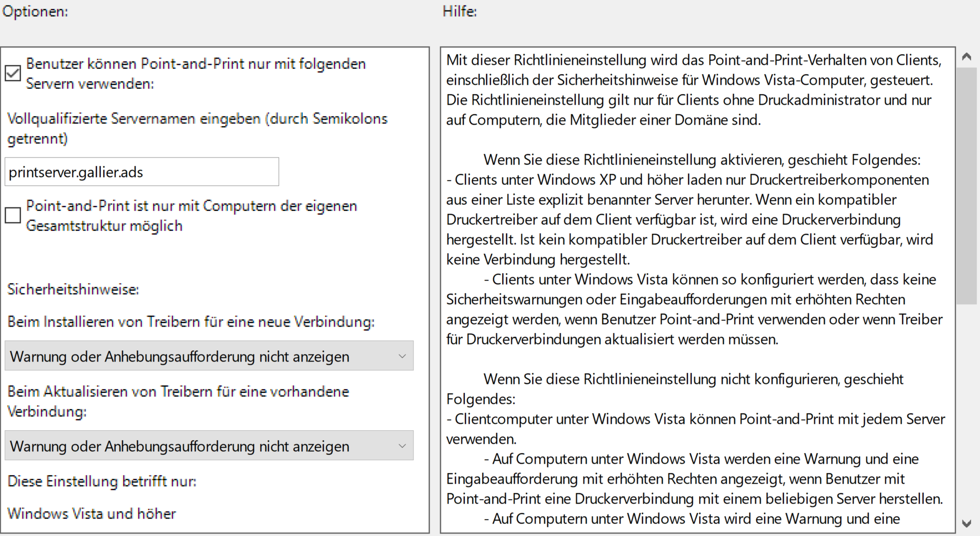This screenshot has width=980, height=536.
Task: Click the 'Benutzer können Point-and-Print' checkbox label
Action: click(x=196, y=74)
